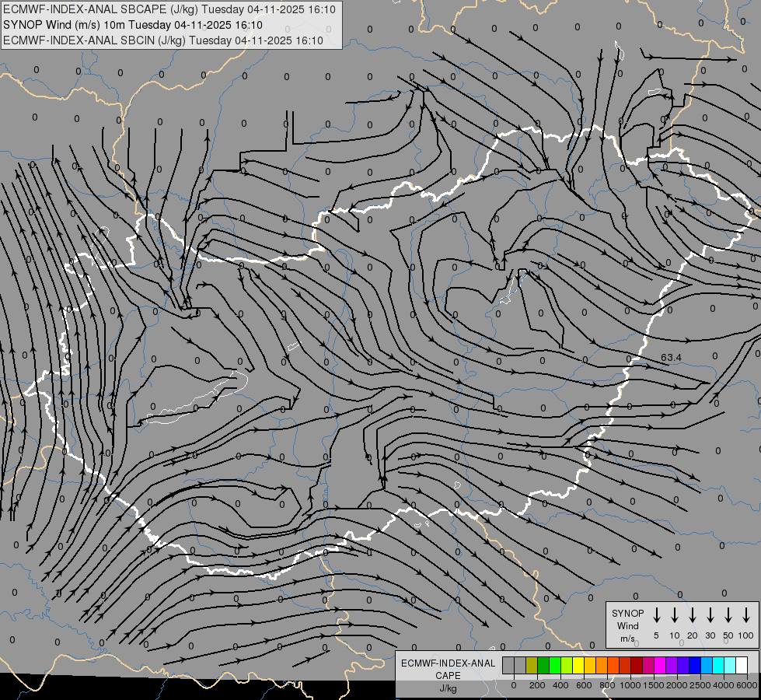Click the SBCIN title line in header box

tap(163, 40)
